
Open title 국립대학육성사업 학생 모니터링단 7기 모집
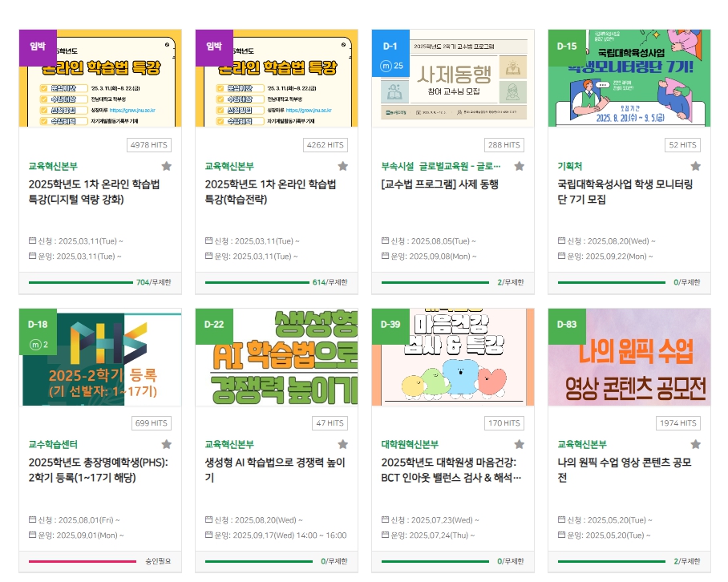[625, 192]
